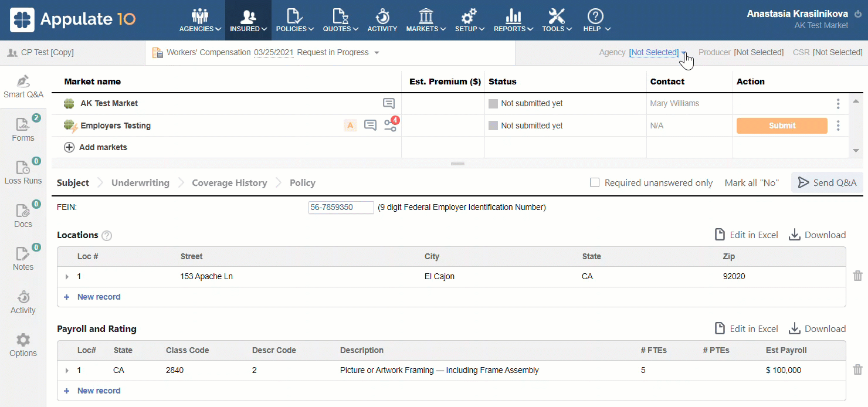Go to the Activity page in top navigation

[382, 20]
